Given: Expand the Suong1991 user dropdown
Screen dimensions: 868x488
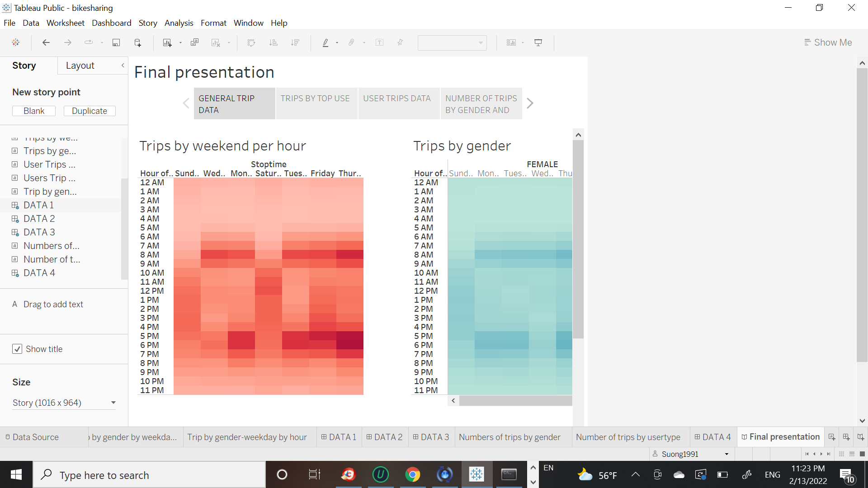Looking at the screenshot, I should click(726, 454).
